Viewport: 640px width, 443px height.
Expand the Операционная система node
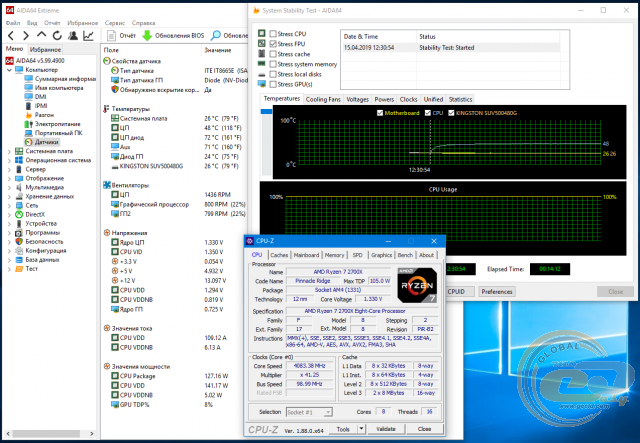(9, 160)
